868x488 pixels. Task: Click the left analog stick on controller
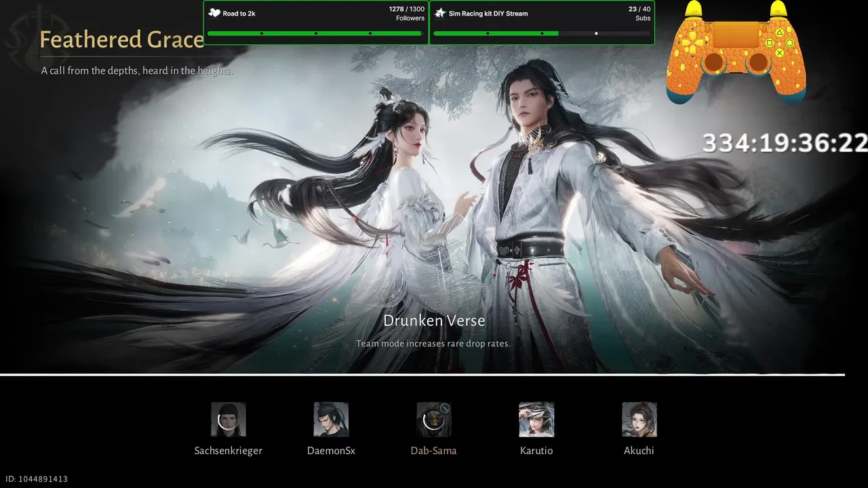[713, 63]
